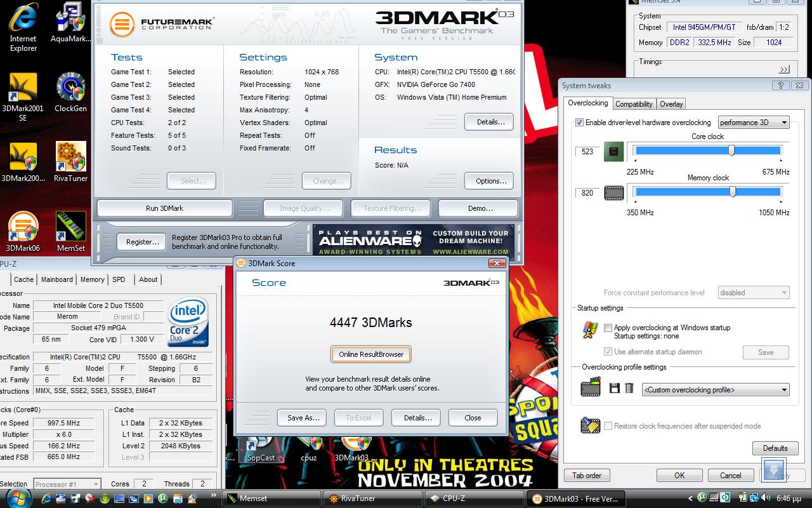Click the Windows Start orb
This screenshot has height=508, width=812.
coord(18,498)
